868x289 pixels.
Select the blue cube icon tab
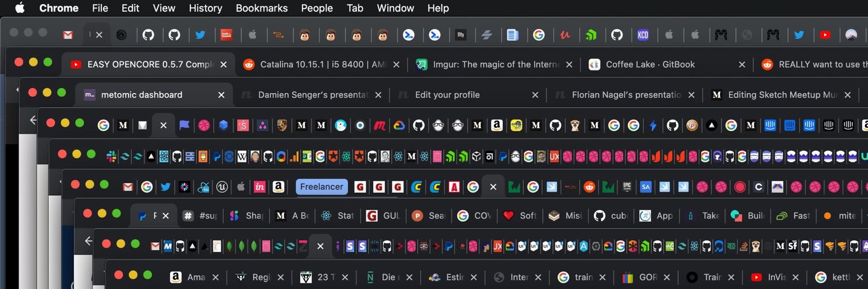tap(223, 125)
